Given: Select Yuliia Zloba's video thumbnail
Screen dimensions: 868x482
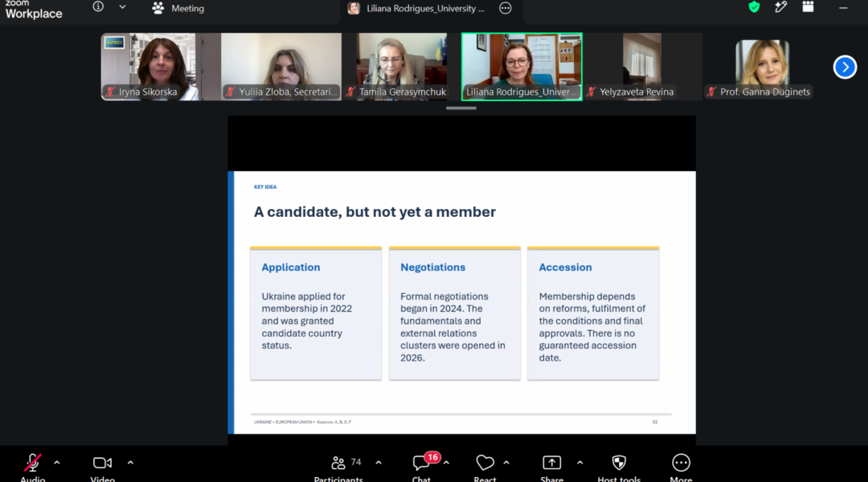Looking at the screenshot, I should (x=281, y=67).
